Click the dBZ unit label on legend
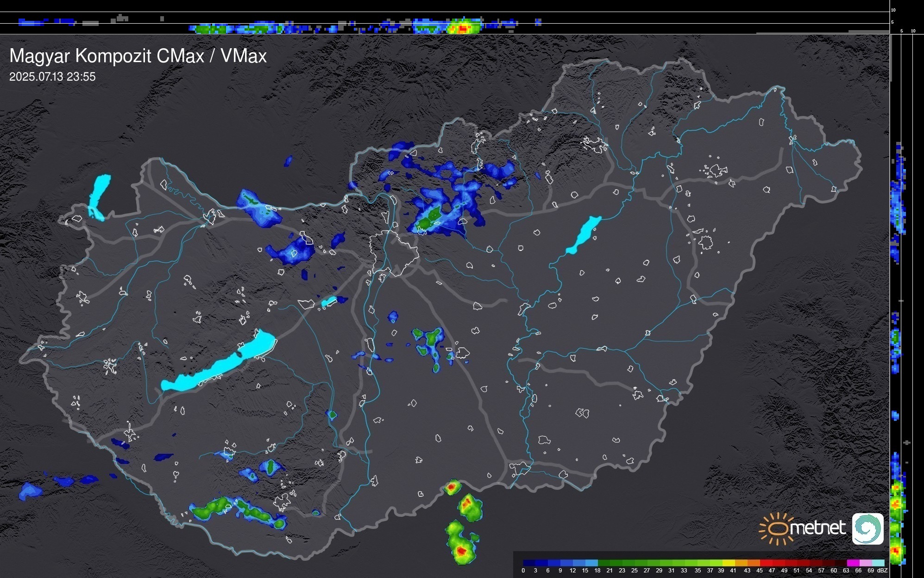Viewport: 924px width, 578px height. point(882,571)
